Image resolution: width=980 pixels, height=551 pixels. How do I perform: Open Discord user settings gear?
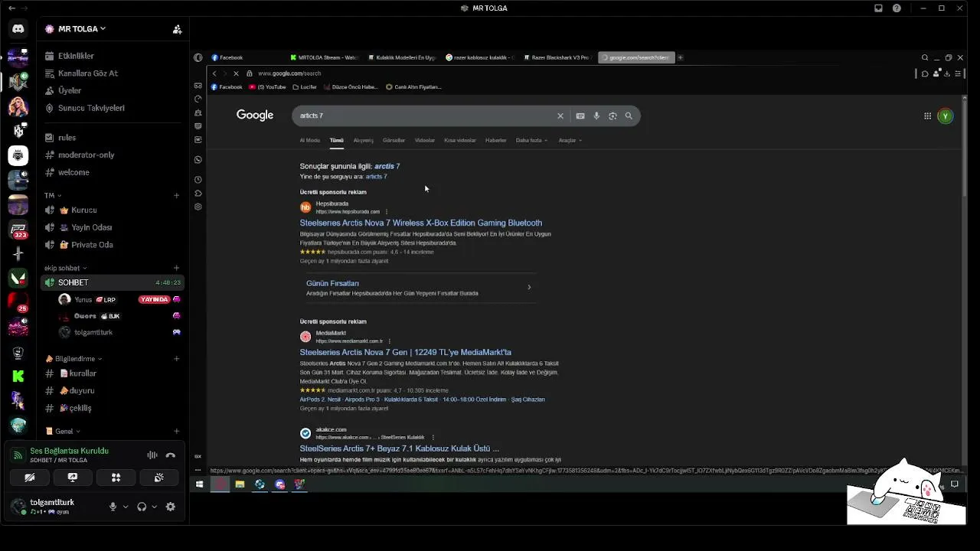click(171, 507)
